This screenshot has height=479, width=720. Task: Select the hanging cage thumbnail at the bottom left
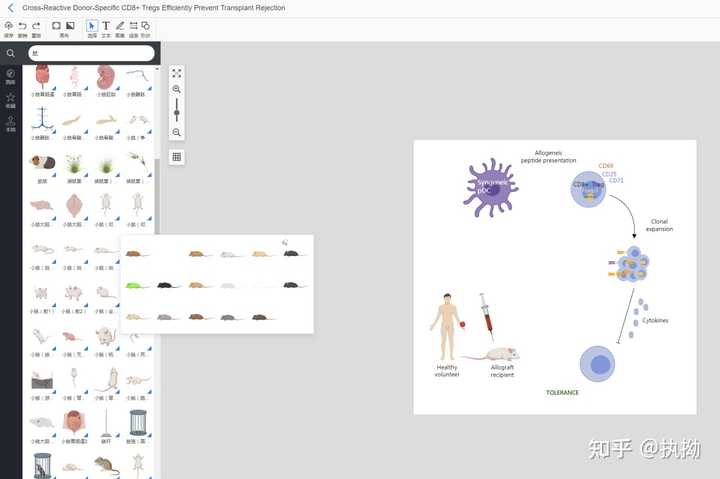click(x=42, y=465)
